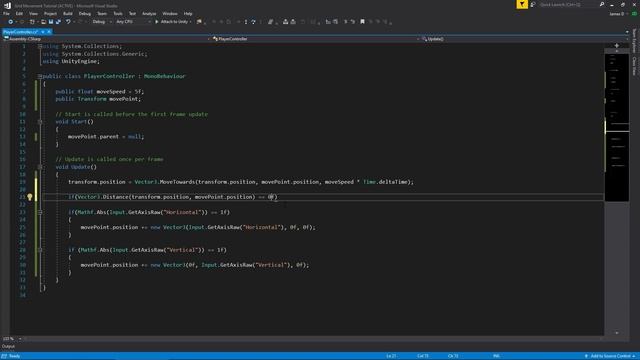Click 'UnityEngine' on line 3
Viewport: 640px width, 360px height.
click(79, 61)
